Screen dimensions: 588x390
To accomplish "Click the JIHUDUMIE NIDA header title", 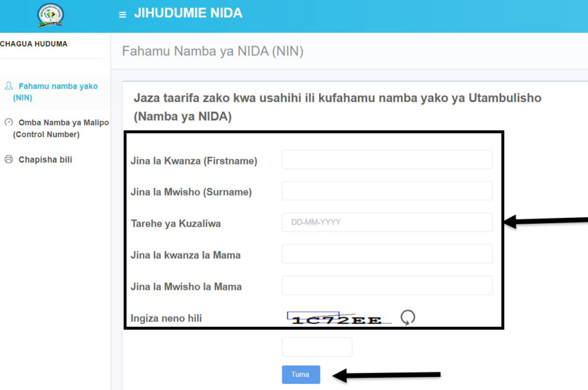I will click(x=188, y=13).
